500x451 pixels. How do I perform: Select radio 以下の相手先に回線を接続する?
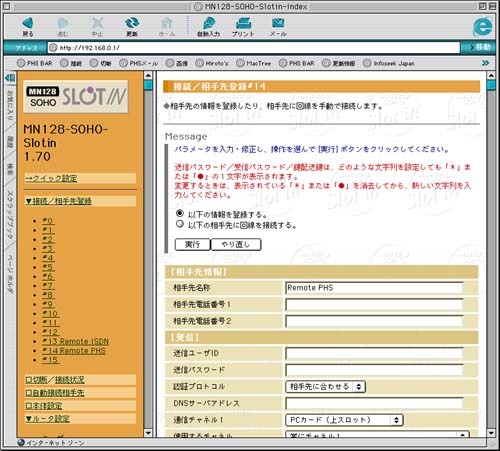[180, 224]
